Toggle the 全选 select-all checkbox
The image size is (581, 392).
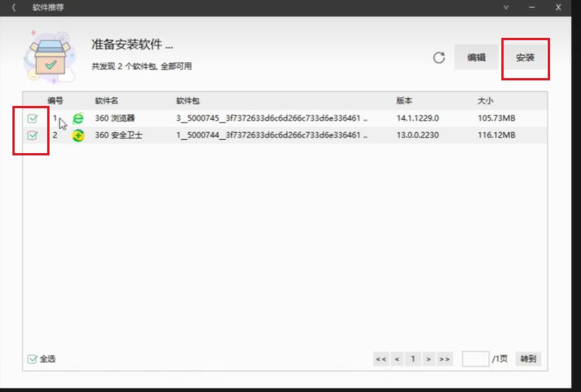pyautogui.click(x=32, y=359)
